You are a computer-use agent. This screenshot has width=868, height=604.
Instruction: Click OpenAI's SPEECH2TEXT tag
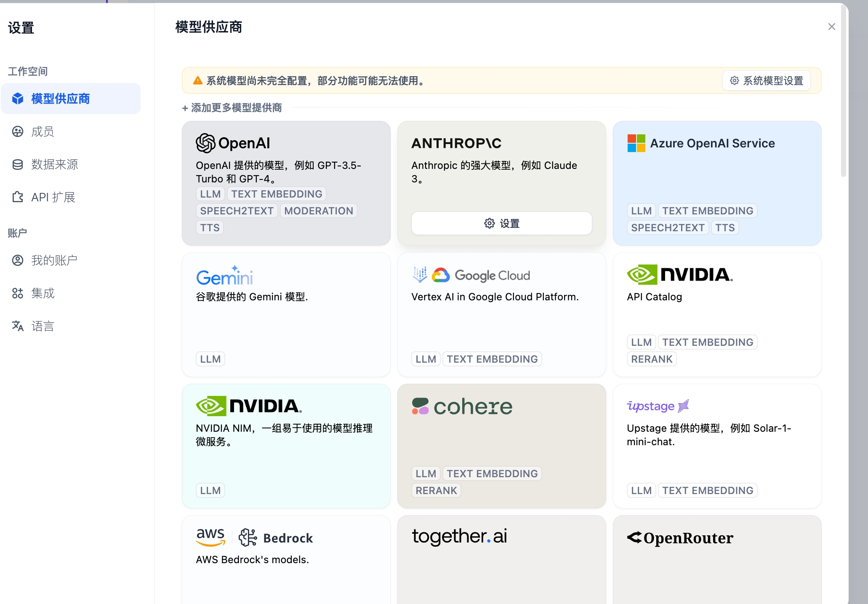(x=237, y=211)
